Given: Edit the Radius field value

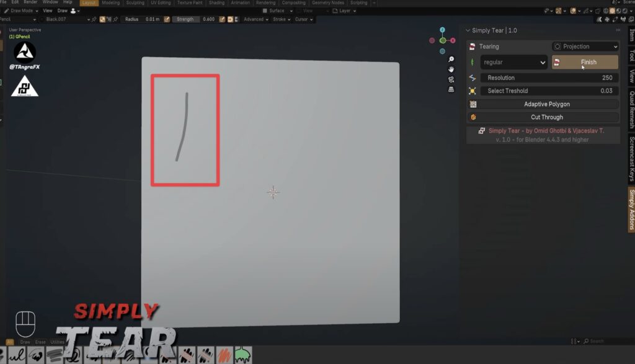Looking at the screenshot, I should tap(141, 19).
